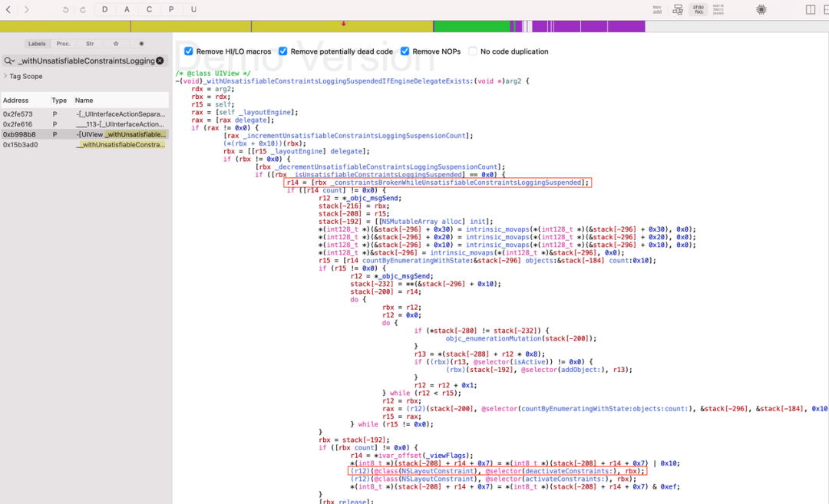Expand the Tag Scope section
The image size is (829, 504).
(x=5, y=76)
